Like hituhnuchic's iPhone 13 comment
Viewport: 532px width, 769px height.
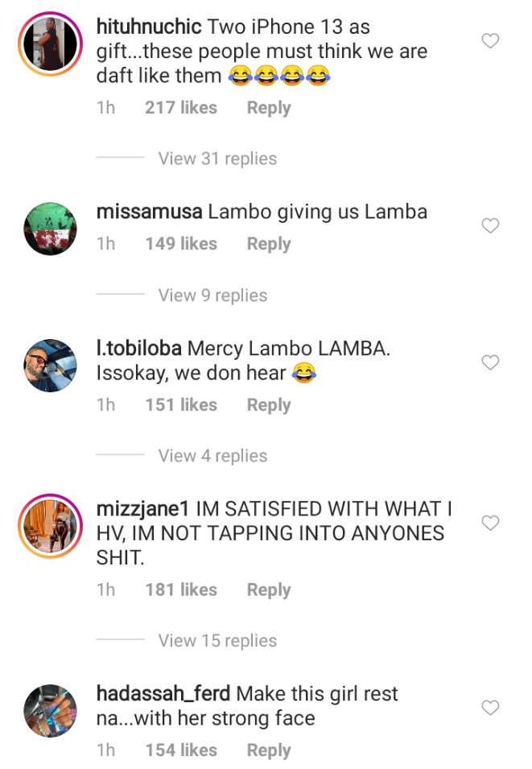tap(490, 41)
